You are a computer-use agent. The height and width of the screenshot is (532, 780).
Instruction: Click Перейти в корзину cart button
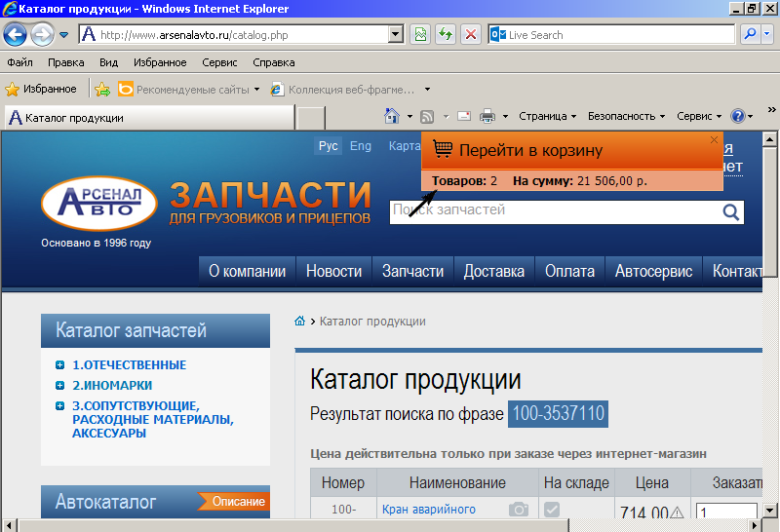tap(530, 150)
